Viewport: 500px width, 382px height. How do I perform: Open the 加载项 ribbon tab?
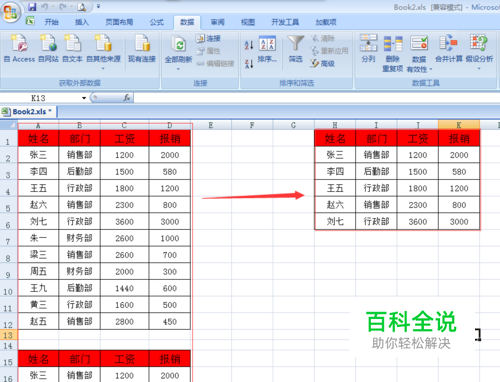pos(326,22)
